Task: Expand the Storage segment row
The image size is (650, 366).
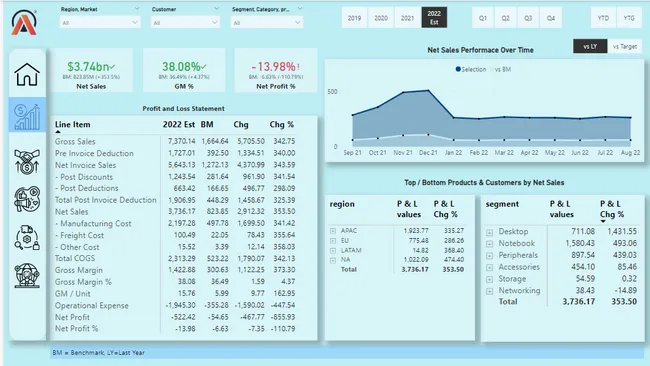Action: [x=490, y=279]
